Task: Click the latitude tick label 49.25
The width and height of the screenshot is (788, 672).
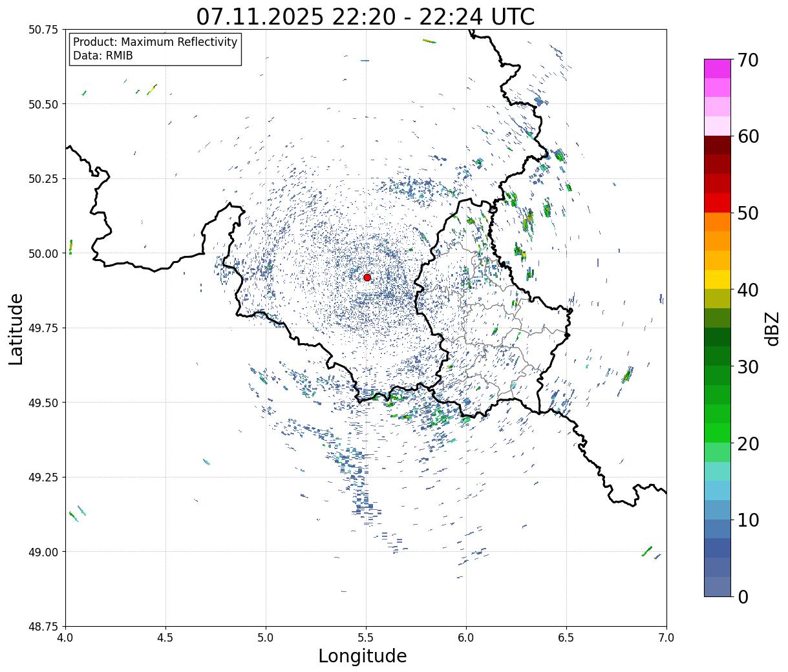Action: click(x=43, y=478)
